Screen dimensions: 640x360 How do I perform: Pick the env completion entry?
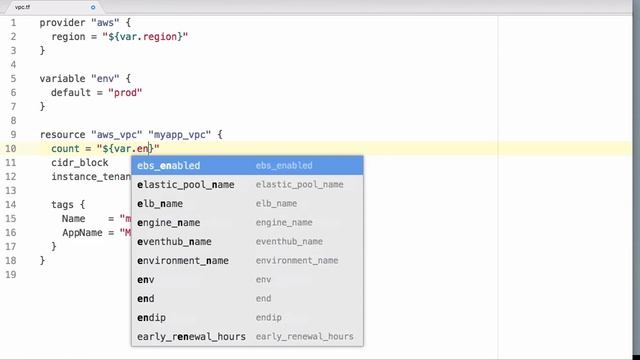(247, 280)
